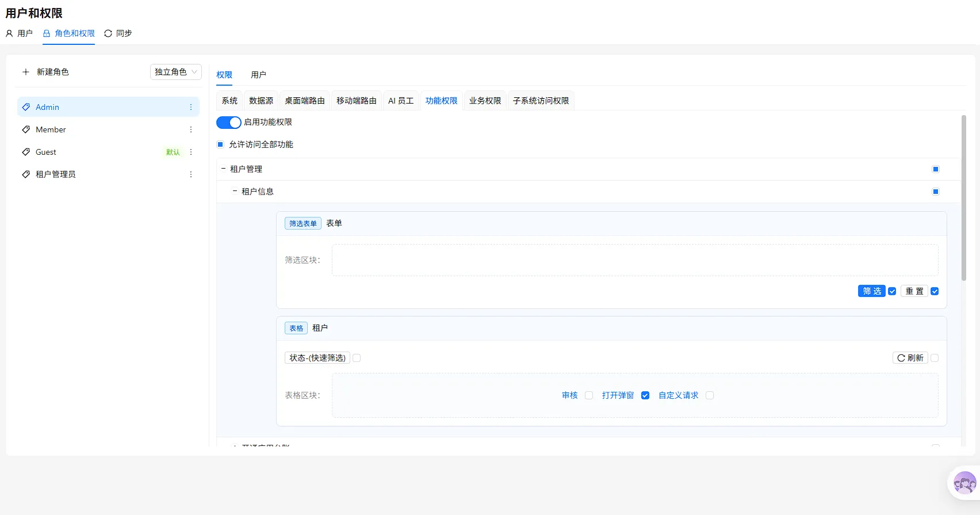Click the plus icon for 新建角色
Screen dimensions: 980x515
[26, 72]
